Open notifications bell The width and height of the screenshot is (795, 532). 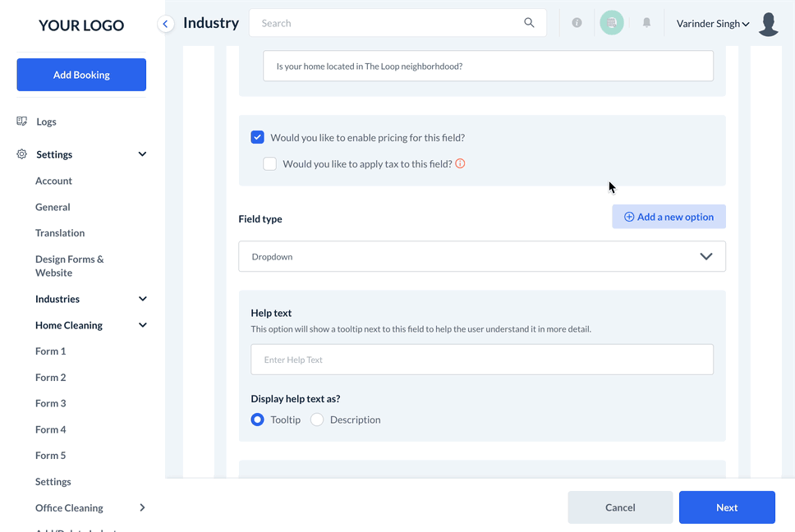pyautogui.click(x=646, y=23)
